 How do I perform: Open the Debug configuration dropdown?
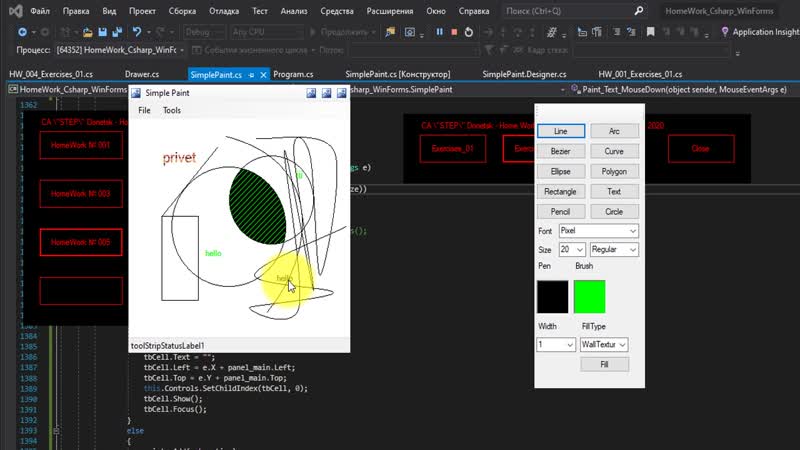[x=204, y=32]
